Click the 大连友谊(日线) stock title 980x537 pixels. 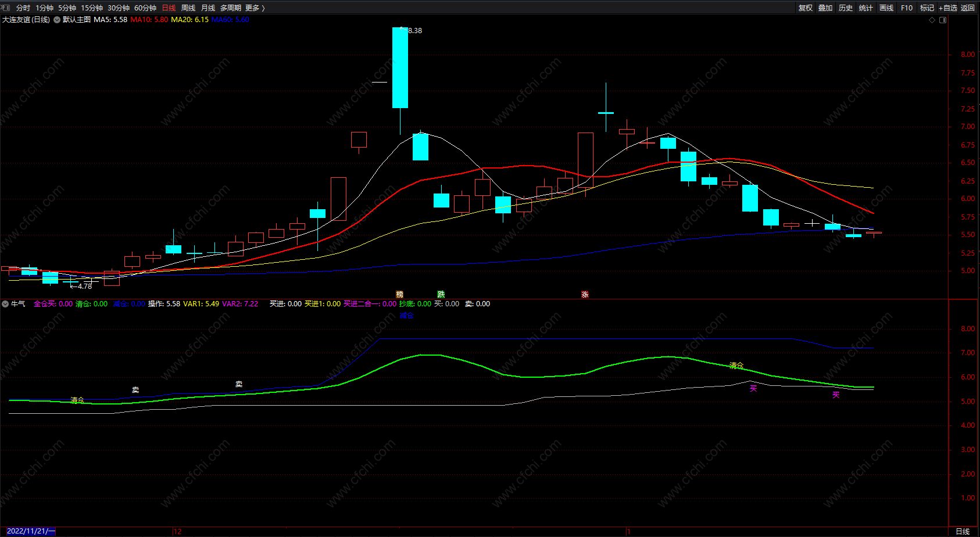coord(26,20)
